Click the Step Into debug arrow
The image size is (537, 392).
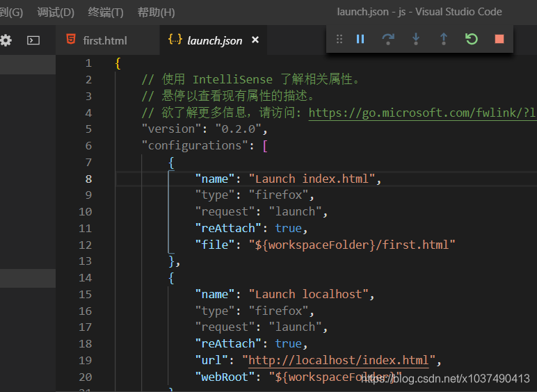(416, 39)
